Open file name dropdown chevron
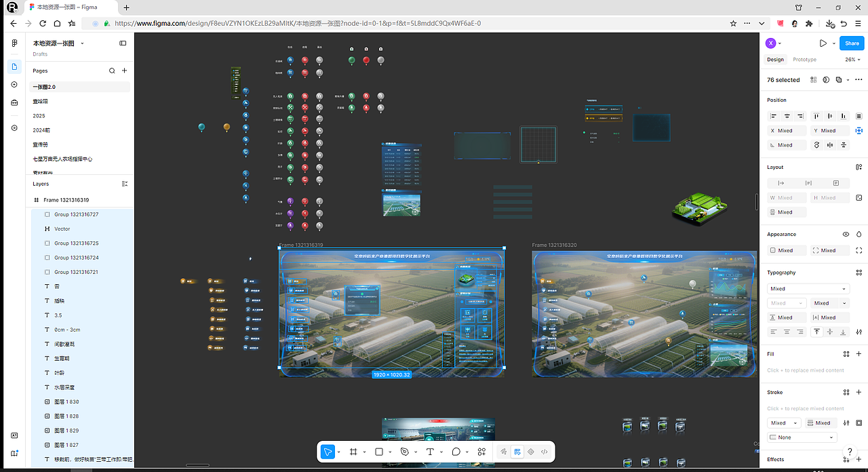The image size is (868, 472). (x=82, y=43)
